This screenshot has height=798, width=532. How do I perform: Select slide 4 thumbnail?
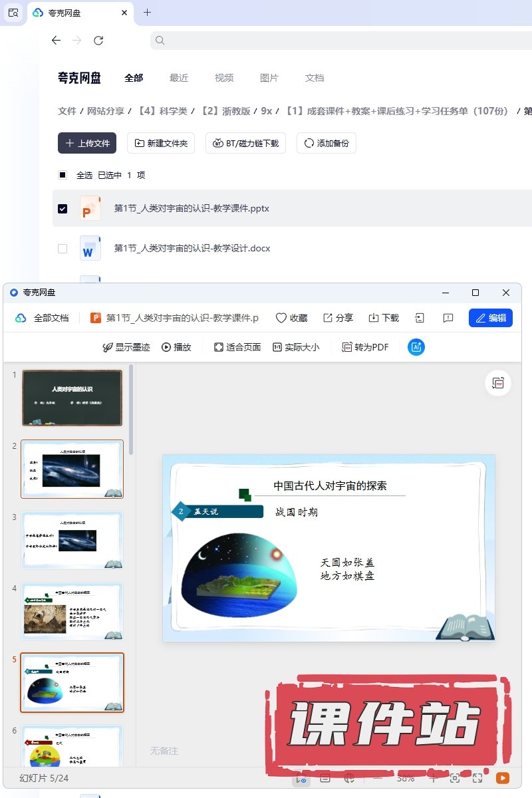[x=72, y=611]
